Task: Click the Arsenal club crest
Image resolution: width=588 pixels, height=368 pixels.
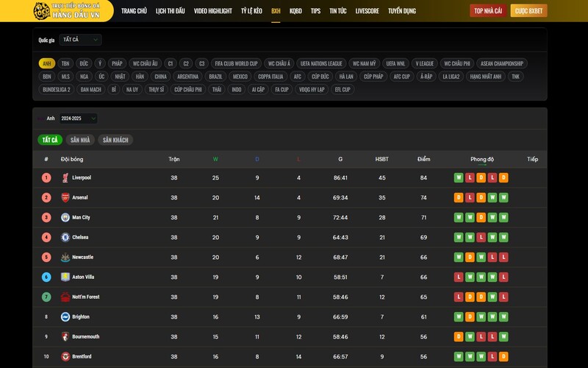Action: coord(65,197)
